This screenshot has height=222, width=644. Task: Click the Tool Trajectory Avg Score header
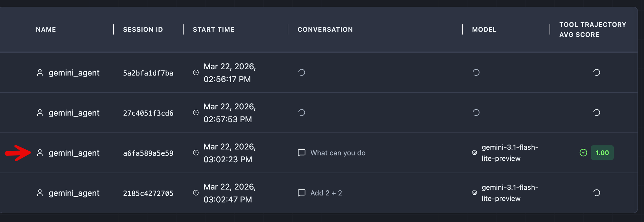(x=592, y=30)
